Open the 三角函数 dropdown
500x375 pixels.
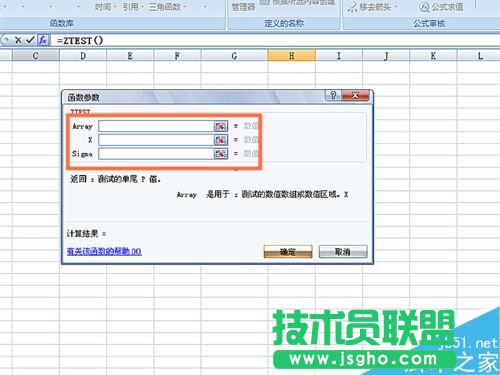point(167,7)
